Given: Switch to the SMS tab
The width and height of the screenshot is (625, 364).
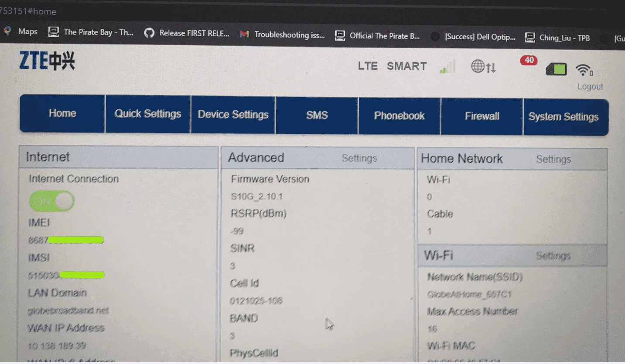Looking at the screenshot, I should tap(317, 115).
